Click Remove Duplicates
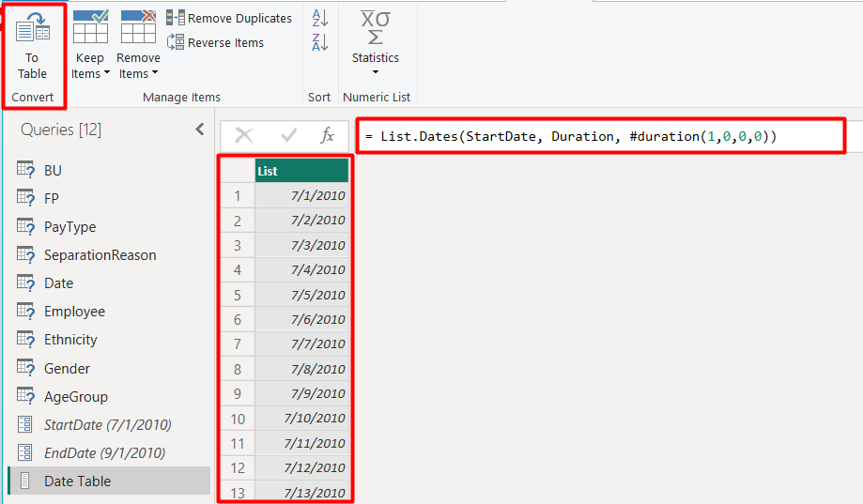The height and width of the screenshot is (504, 863). coord(229,18)
